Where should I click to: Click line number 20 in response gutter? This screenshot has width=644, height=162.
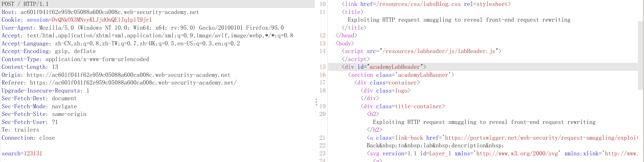click(x=323, y=114)
